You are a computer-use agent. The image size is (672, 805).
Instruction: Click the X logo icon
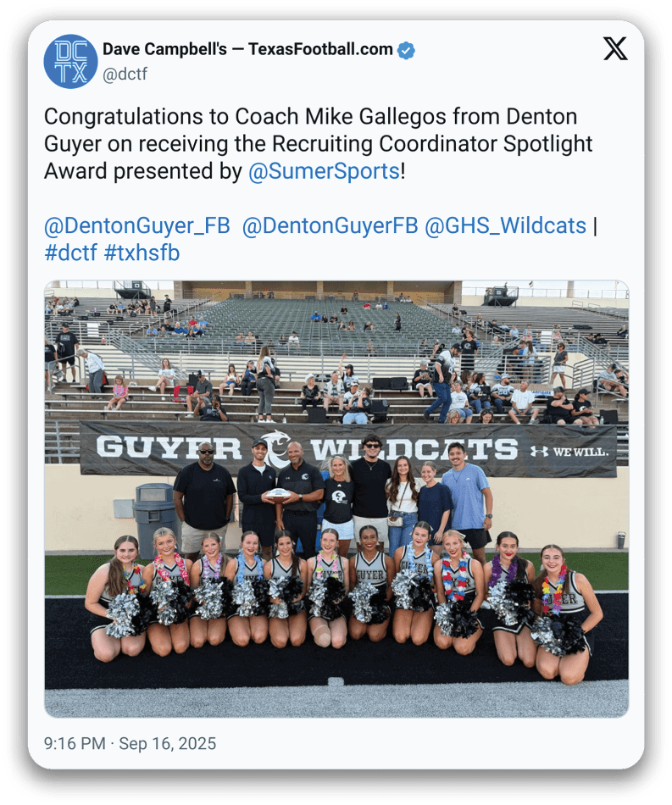pyautogui.click(x=615, y=49)
